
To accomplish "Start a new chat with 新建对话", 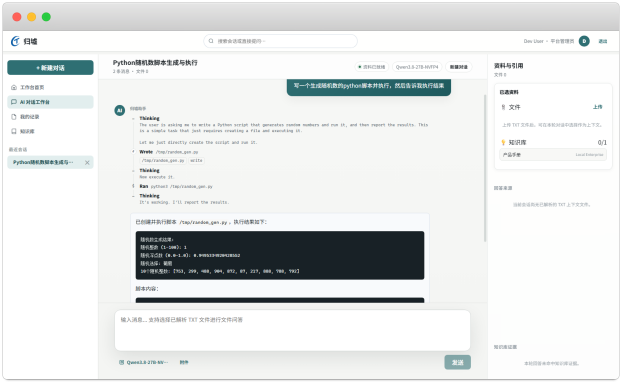I will pyautogui.click(x=50, y=68).
